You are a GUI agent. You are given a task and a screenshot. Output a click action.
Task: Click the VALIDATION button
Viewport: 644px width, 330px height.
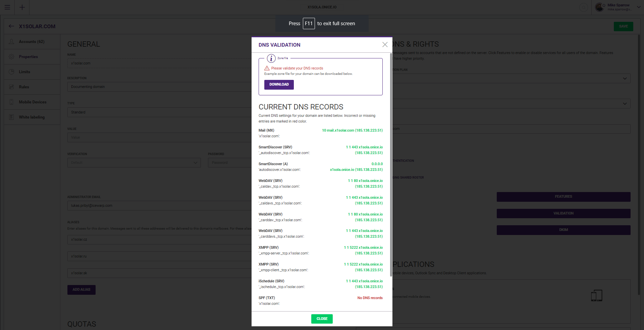point(563,214)
